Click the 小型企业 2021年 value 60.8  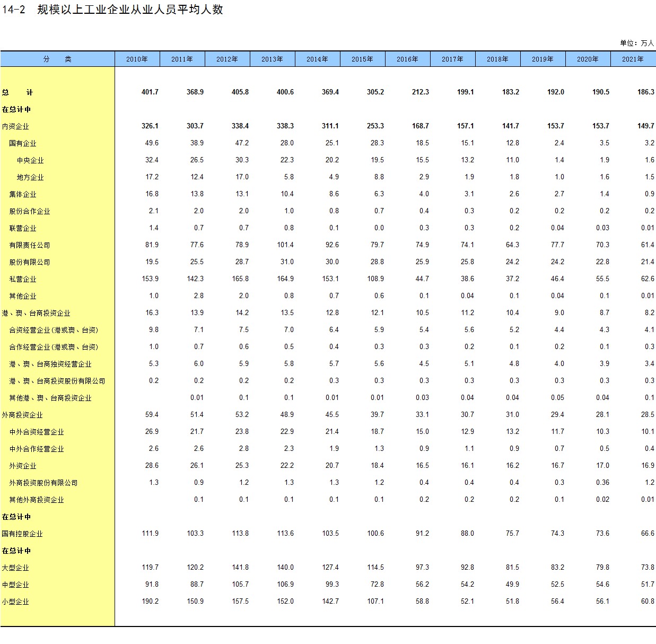pos(648,601)
